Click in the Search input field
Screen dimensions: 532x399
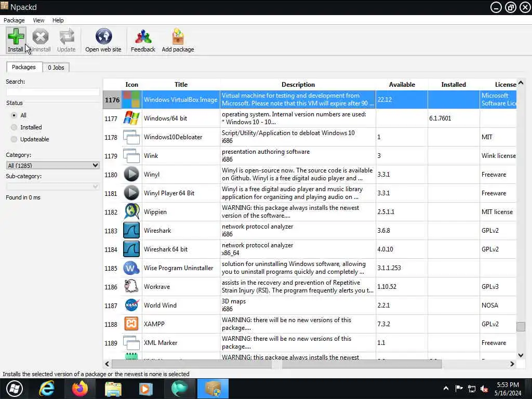coord(52,92)
